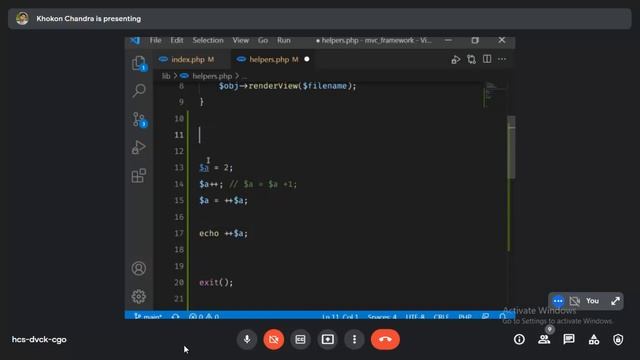This screenshot has height=360, width=640.
Task: Click the Ln 11, Col 1 status entry
Action: tap(340, 316)
